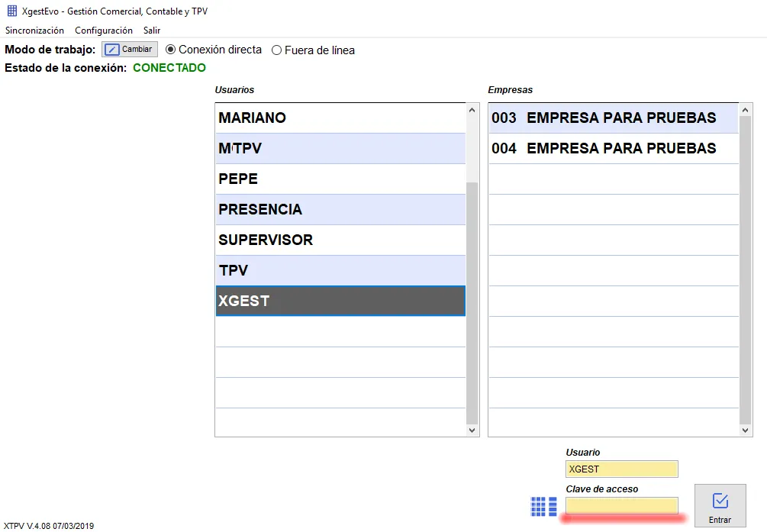Viewport: 767px width, 532px height.
Task: Click the on-screen keypad grid icon
Action: coord(543,506)
